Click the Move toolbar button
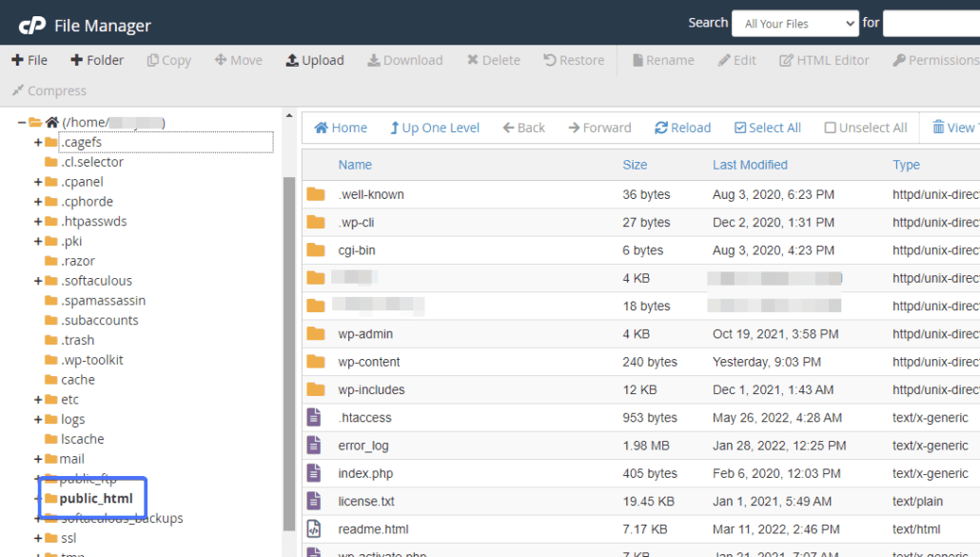The image size is (980, 557). tap(238, 60)
